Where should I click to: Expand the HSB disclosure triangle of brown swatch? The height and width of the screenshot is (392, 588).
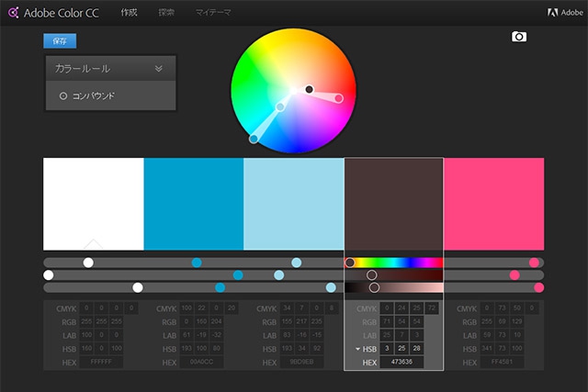coord(357,349)
